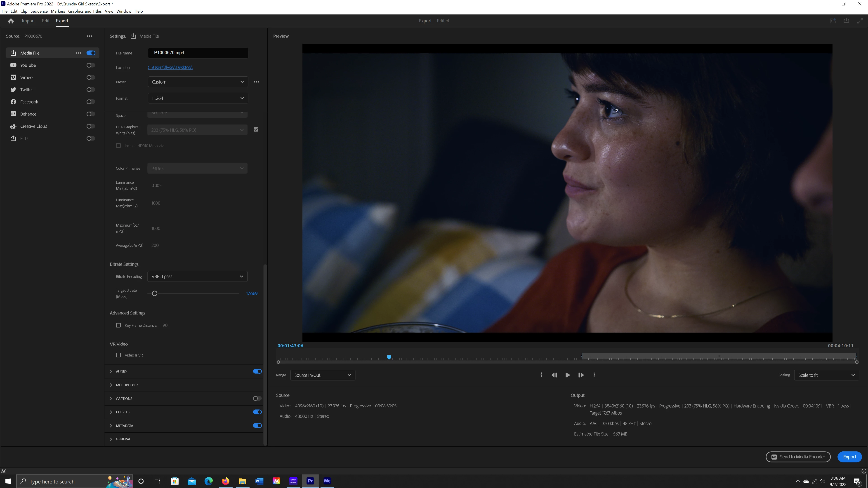868x488 pixels.
Task: Click Send to Media Encoder button
Action: pyautogui.click(x=798, y=457)
